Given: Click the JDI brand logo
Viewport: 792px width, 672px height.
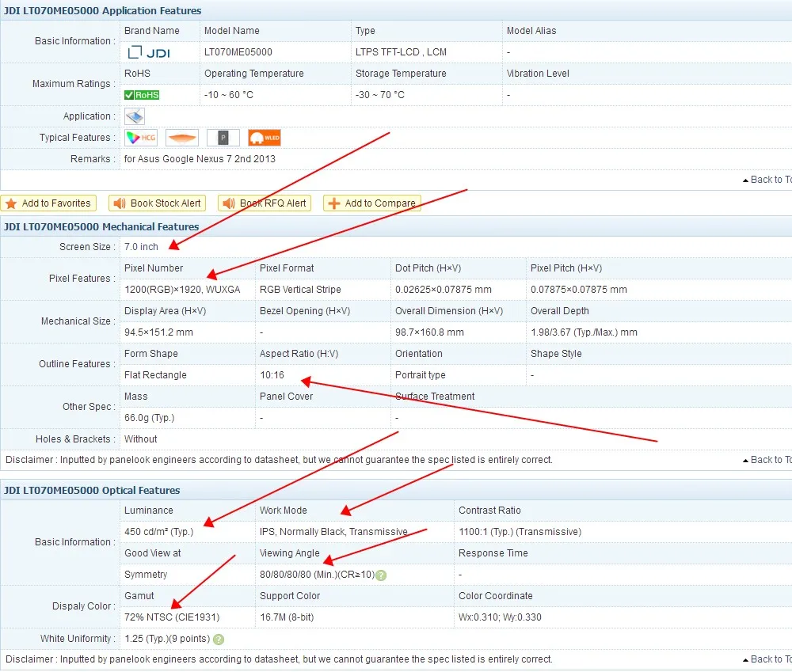Looking at the screenshot, I should coord(149,52).
